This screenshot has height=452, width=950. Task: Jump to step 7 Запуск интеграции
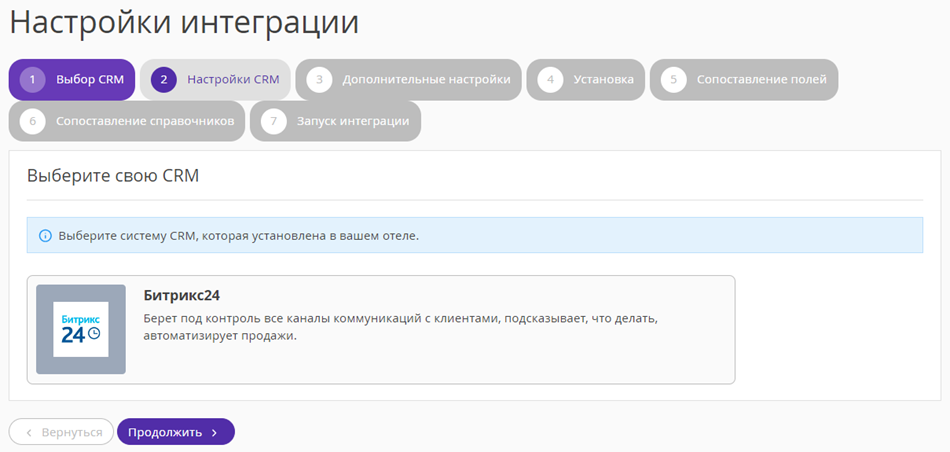[x=335, y=121]
